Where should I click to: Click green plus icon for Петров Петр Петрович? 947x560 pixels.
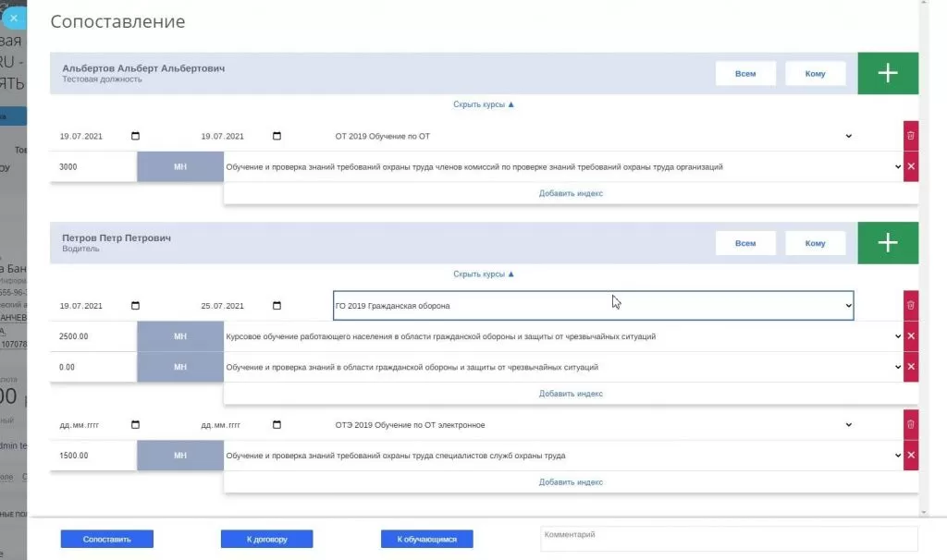click(x=887, y=243)
